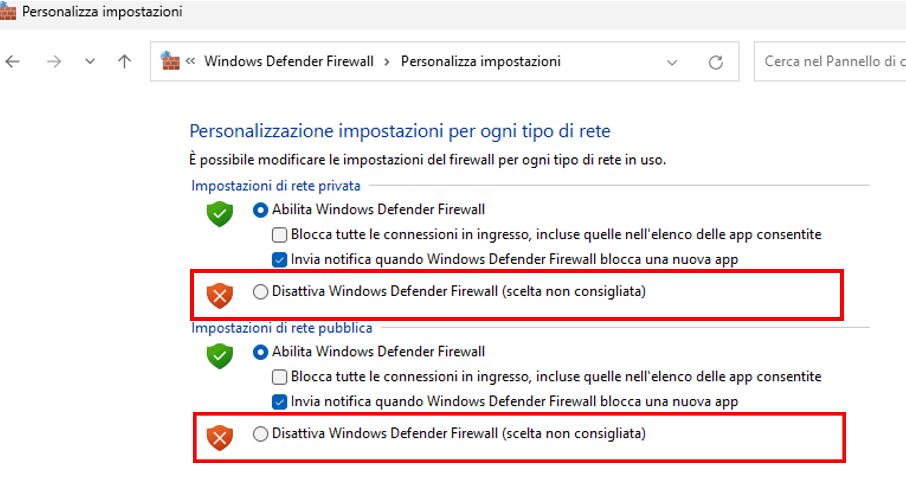Check block all incoming connections under rete privata
Image resolution: width=906 pixels, height=502 pixels.
280,235
